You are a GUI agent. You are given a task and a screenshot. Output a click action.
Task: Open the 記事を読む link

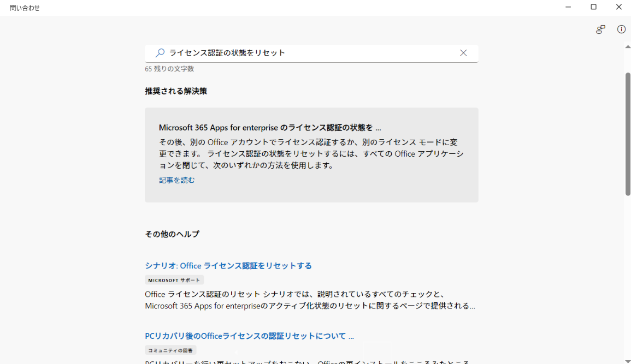point(176,180)
